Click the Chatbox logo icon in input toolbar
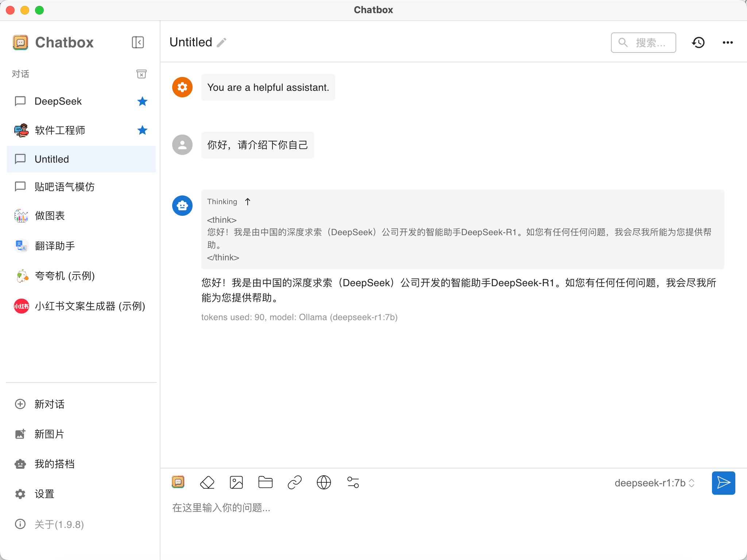This screenshot has height=560, width=747. click(x=178, y=482)
